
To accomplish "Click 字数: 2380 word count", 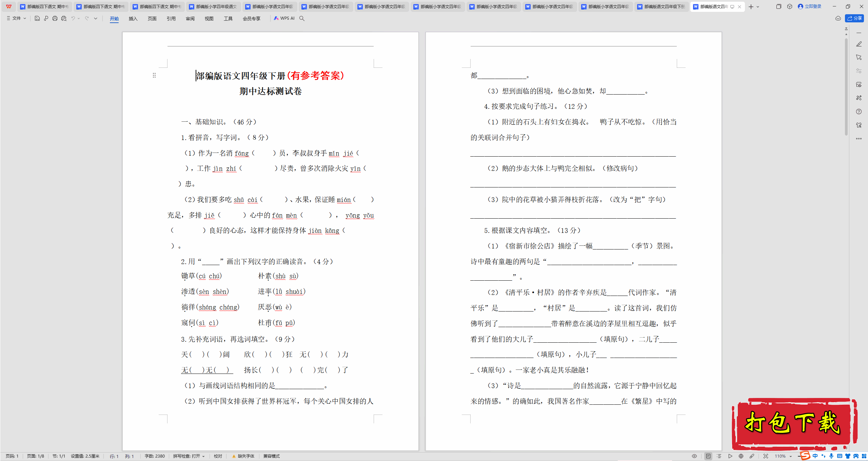I will [x=155, y=456].
